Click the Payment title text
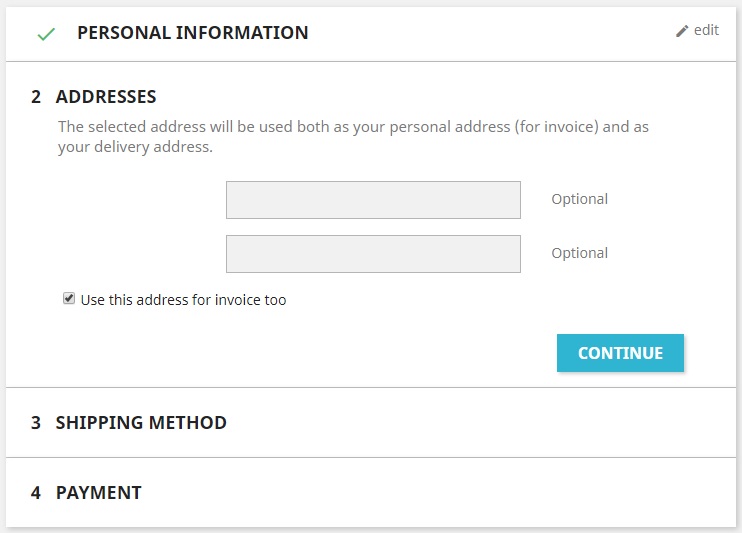Screen dimensions: 742x533 [x=98, y=493]
